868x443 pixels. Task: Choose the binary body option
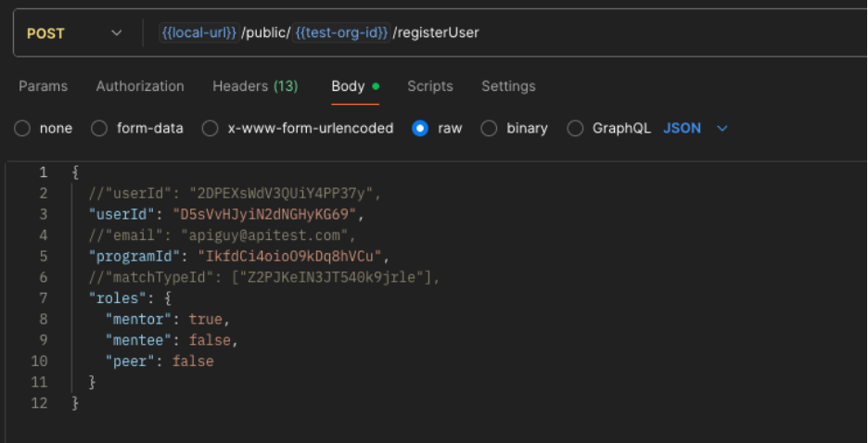(489, 129)
